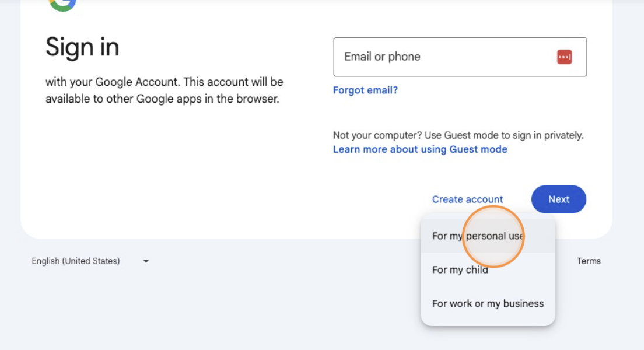Click the empty background under the language selector
Viewport: 644px width, 350px height.
[87, 309]
